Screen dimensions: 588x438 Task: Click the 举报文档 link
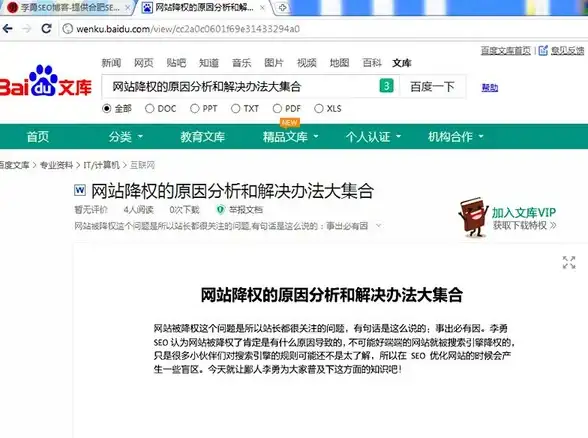tap(246, 210)
